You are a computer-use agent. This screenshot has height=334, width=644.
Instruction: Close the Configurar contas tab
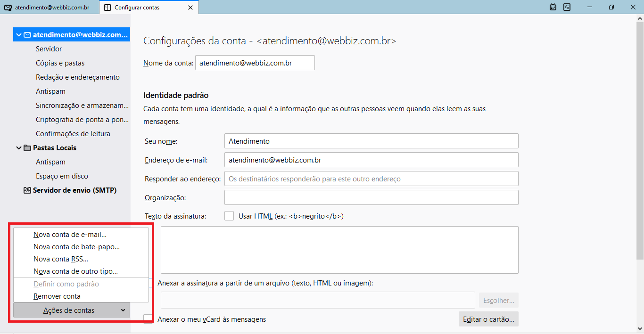click(x=190, y=8)
